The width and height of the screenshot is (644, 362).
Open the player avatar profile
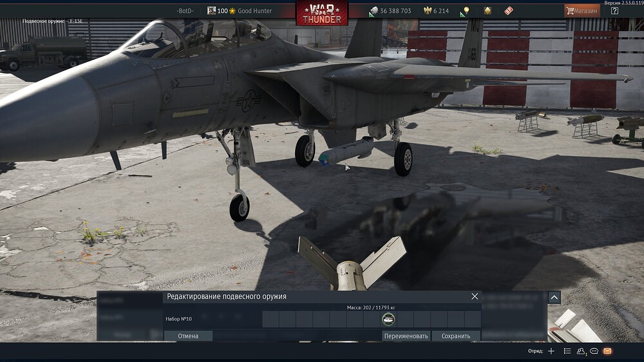coord(211,11)
